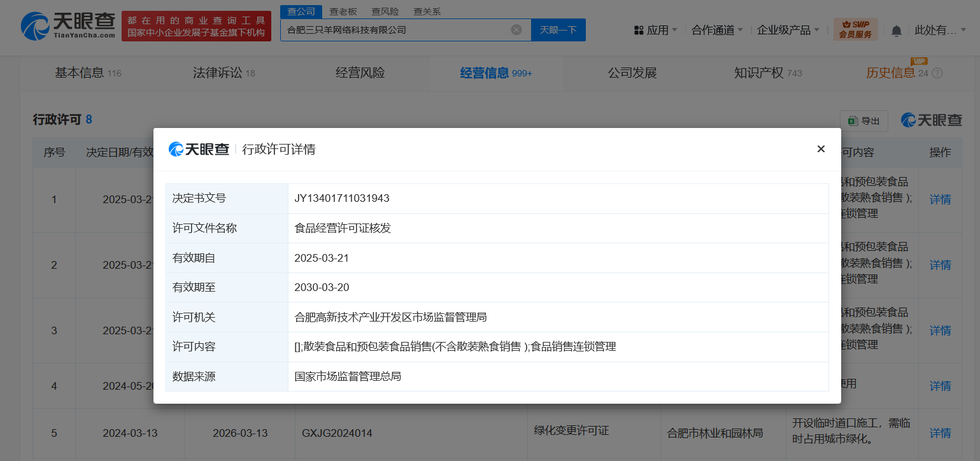Click 详情 link for row 1

pos(941,199)
